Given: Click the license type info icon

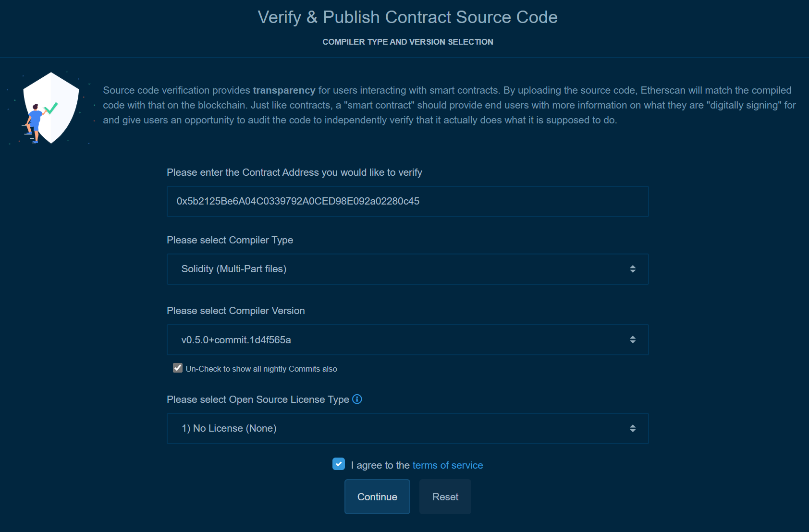Looking at the screenshot, I should pyautogui.click(x=357, y=399).
